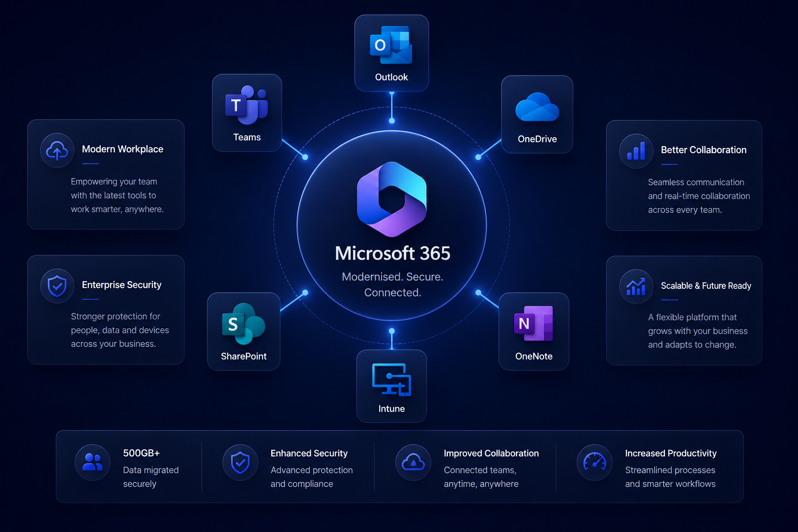Click 'Seamless communication' description text
The height and width of the screenshot is (532, 798).
tap(699, 196)
